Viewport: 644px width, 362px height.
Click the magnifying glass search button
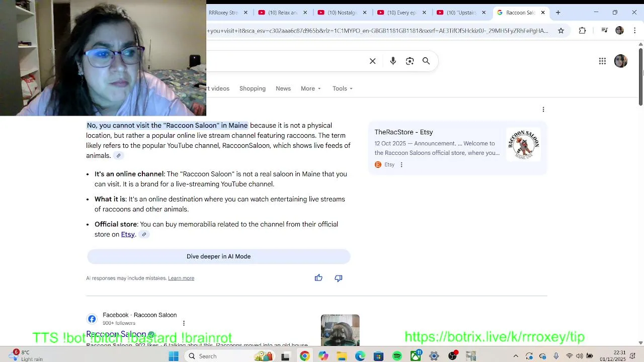pos(426,61)
